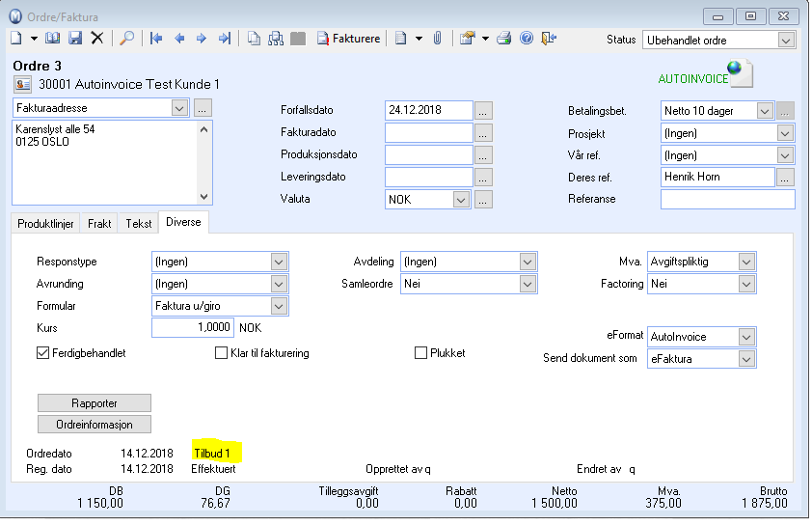Viewport: 812px width, 525px height.
Task: Uncheck the Ferdigbehandlet checkbox
Action: (42, 353)
